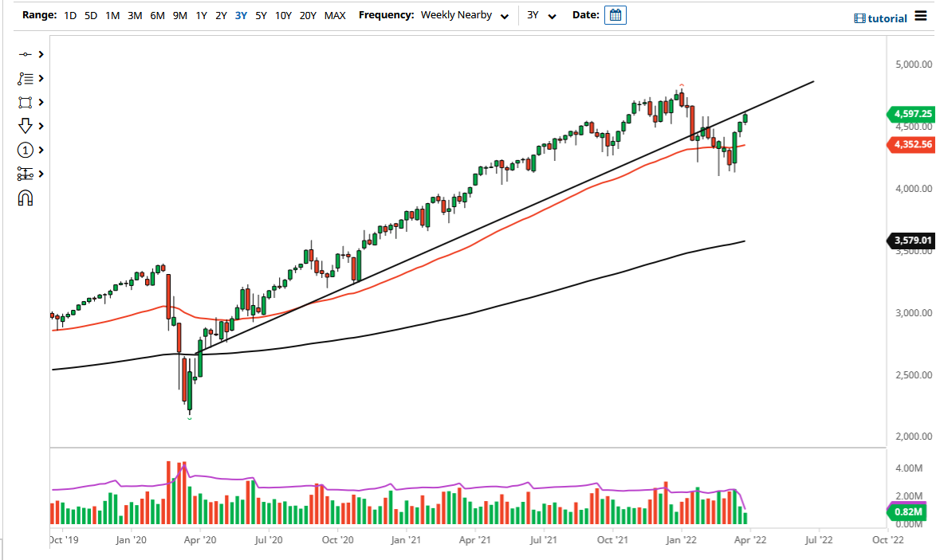Select the numbered label annotation tool
The image size is (940, 560).
(26, 150)
